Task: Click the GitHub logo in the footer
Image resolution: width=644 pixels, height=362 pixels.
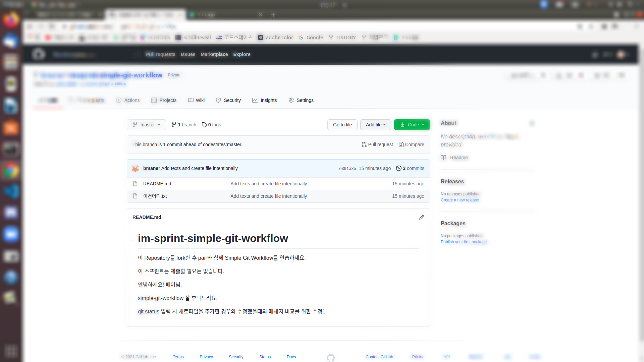Action: [x=330, y=358]
